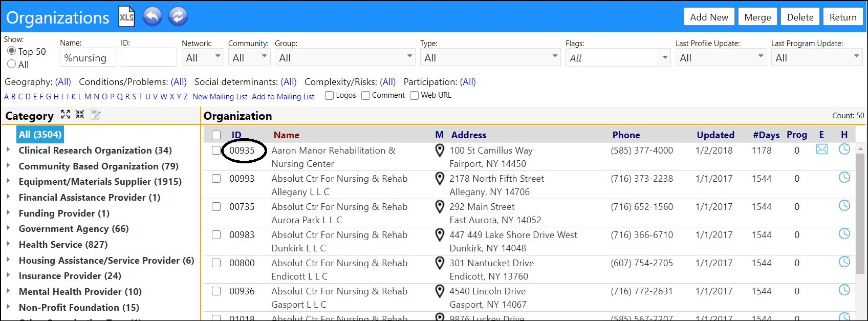
Task: Click the ID filter input field
Action: click(149, 57)
